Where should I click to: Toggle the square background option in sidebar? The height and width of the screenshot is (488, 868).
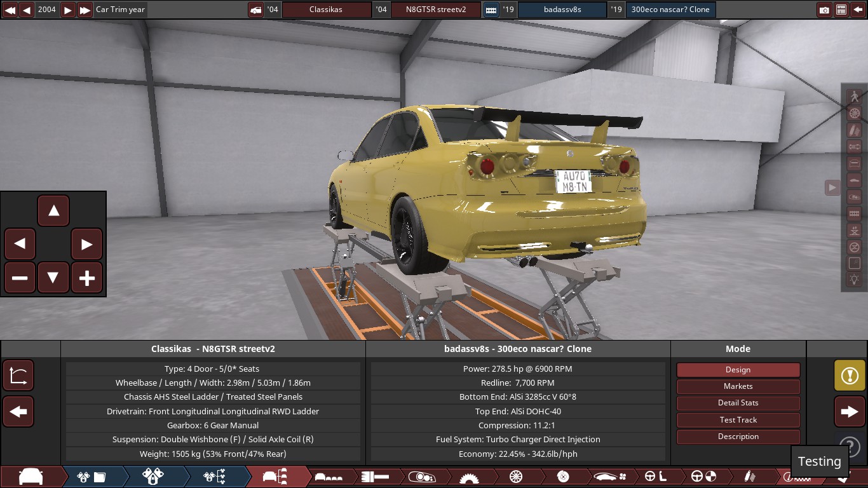click(854, 263)
